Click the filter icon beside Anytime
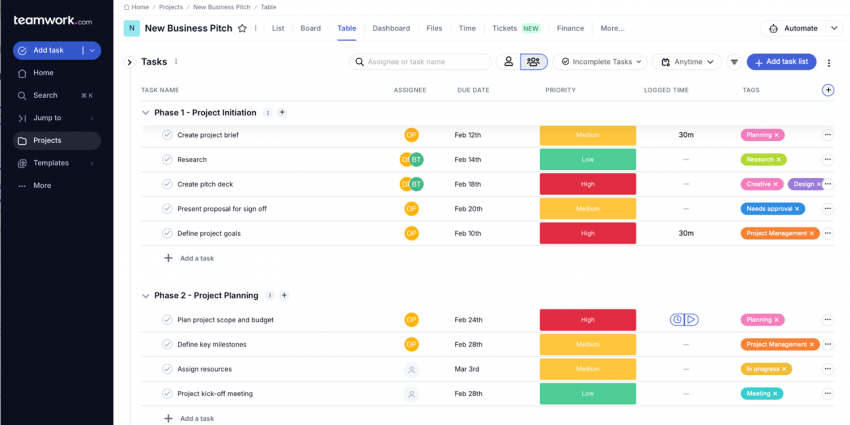850x425 pixels. [x=734, y=62]
